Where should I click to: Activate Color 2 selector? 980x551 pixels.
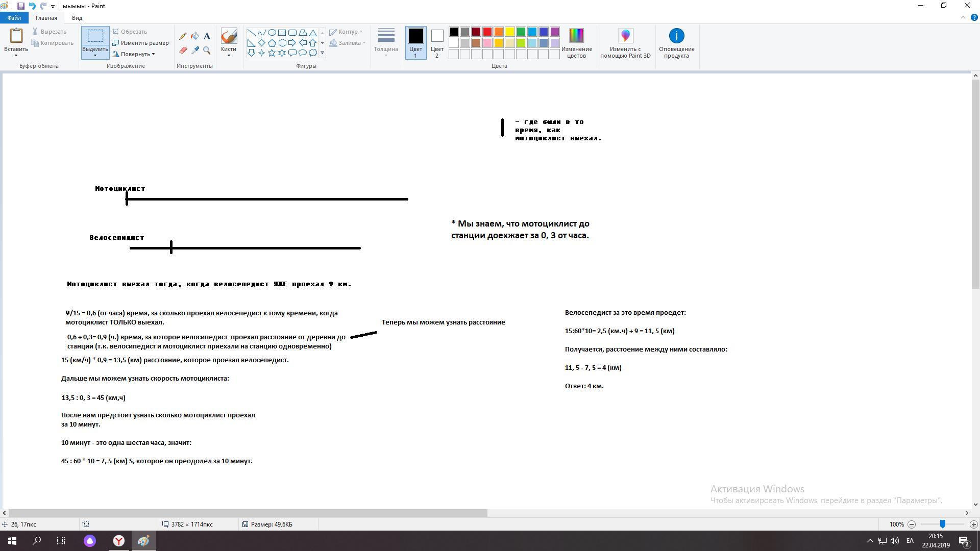point(437,43)
